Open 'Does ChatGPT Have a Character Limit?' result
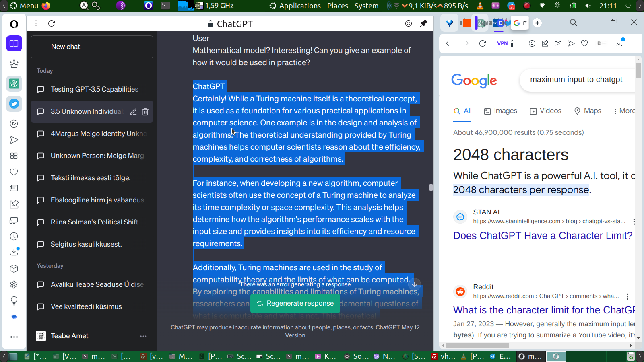The width and height of the screenshot is (644, 362). pos(543,236)
